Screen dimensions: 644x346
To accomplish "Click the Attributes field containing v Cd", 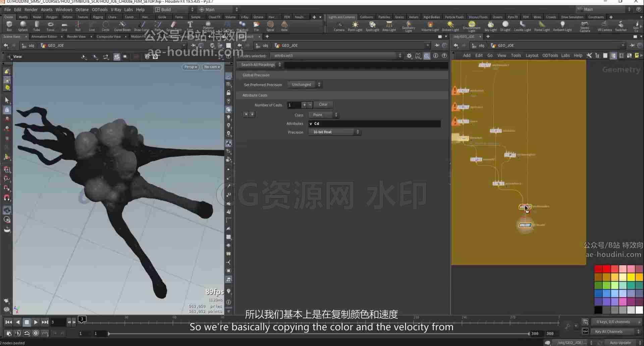I will pos(374,124).
